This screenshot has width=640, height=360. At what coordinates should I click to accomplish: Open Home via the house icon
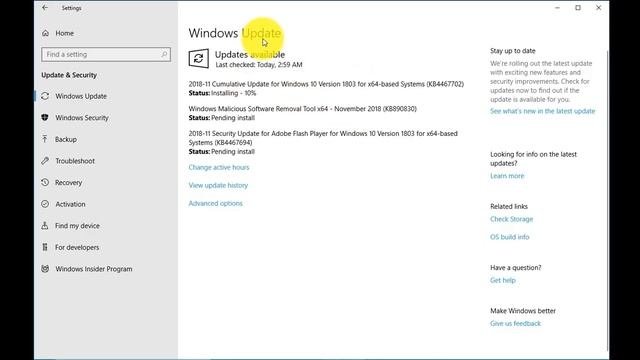(x=45, y=33)
